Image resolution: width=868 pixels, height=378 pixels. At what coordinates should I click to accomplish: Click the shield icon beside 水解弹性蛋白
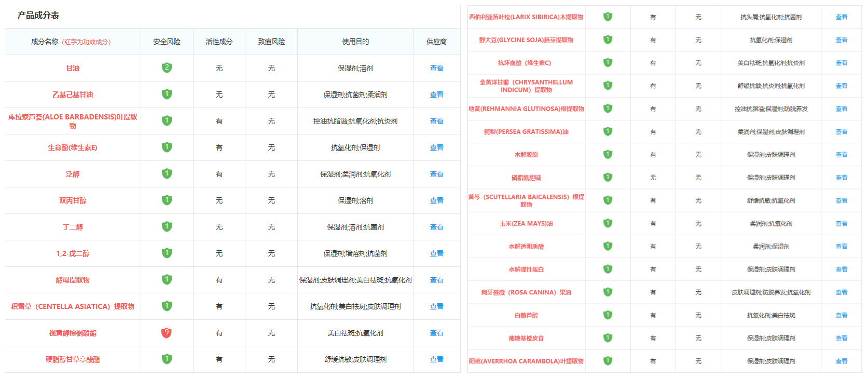tap(608, 269)
